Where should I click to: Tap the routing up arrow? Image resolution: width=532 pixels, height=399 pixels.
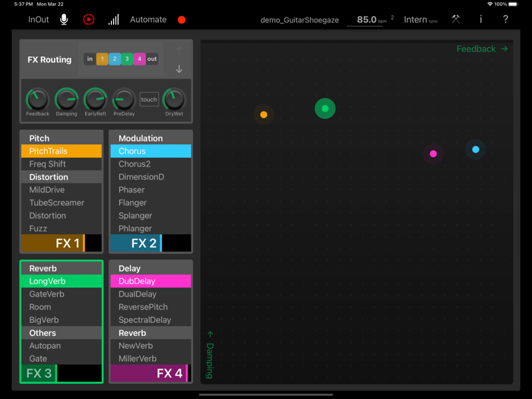(x=179, y=50)
